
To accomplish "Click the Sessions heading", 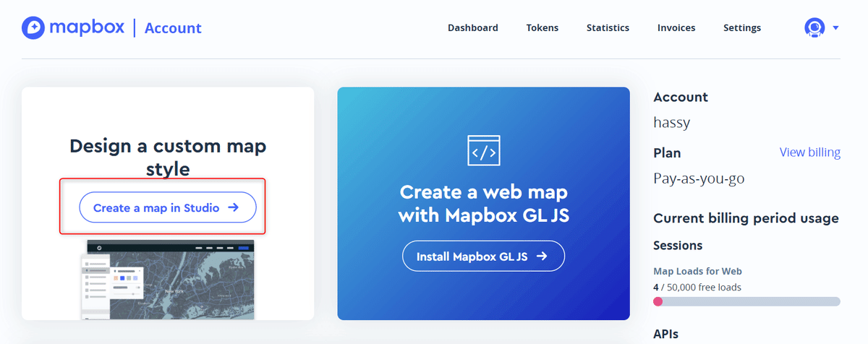I will [x=678, y=246].
